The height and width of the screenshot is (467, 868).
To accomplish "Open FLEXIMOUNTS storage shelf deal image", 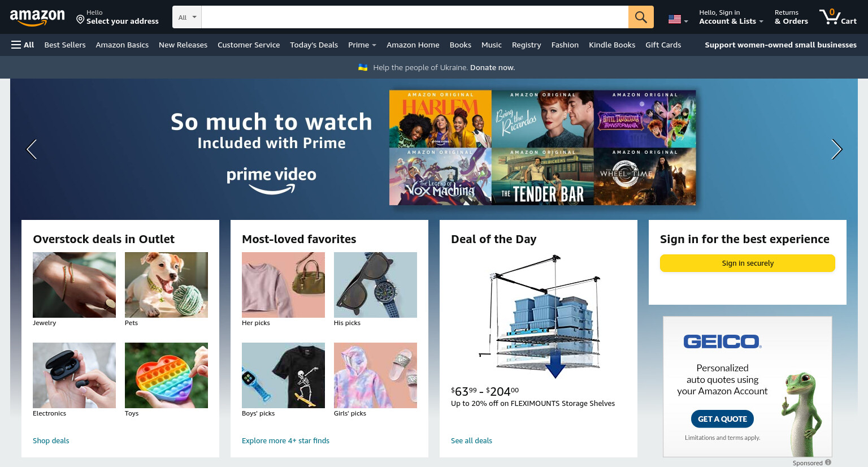I will click(539, 317).
